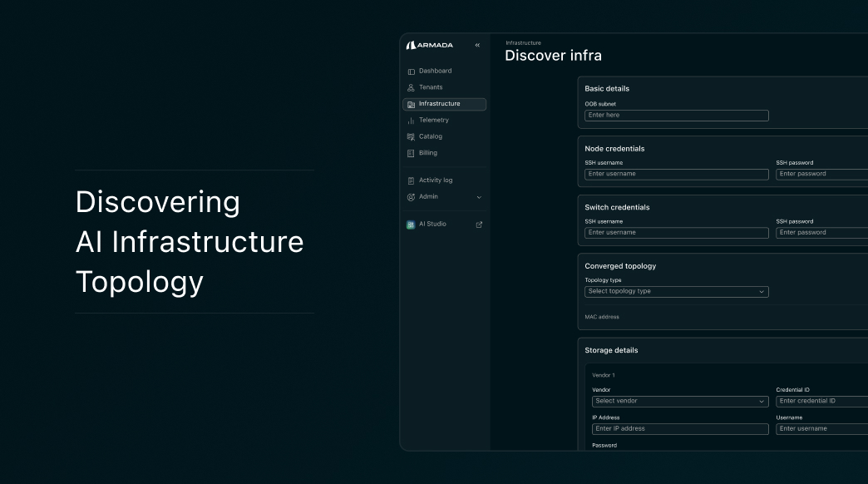Open AI Studio external link icon
The height and width of the screenshot is (484, 868).
tap(479, 225)
